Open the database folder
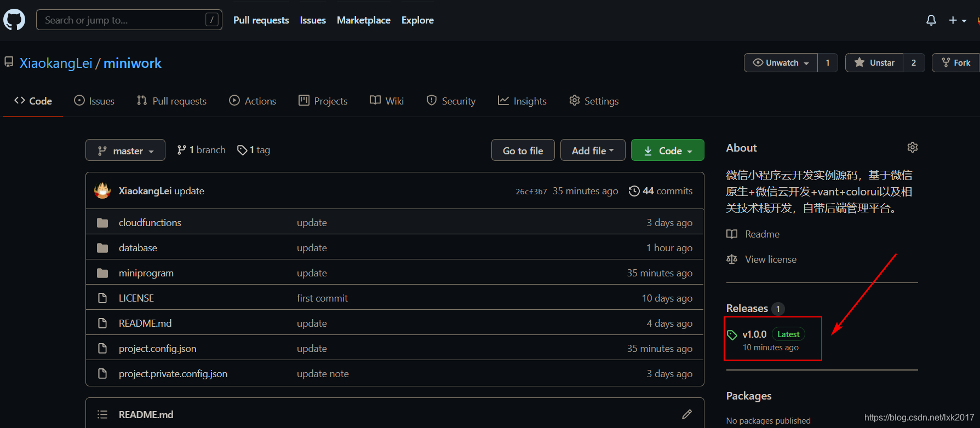 (x=138, y=248)
